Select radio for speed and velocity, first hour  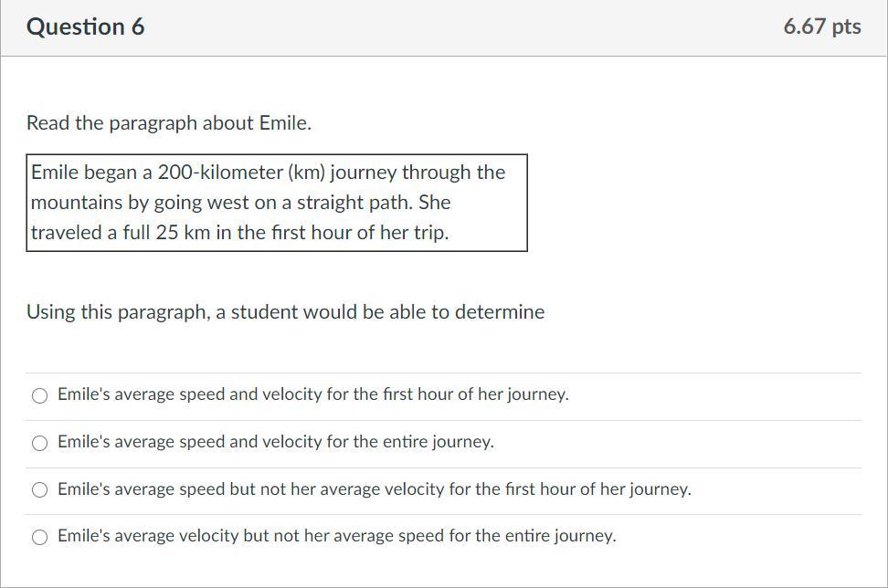click(39, 395)
